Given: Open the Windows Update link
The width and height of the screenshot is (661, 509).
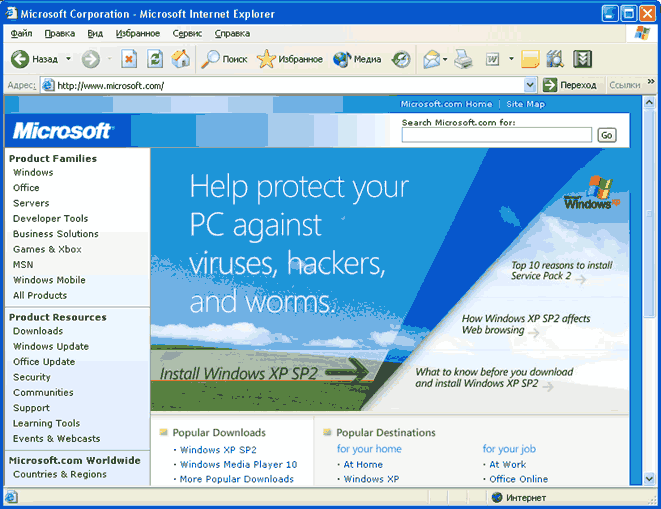Looking at the screenshot, I should click(x=51, y=347).
